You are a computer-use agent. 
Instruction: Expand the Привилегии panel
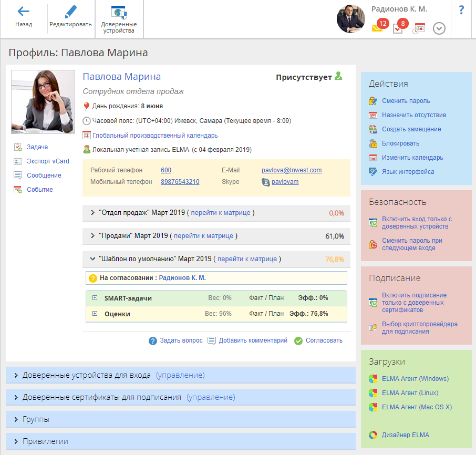point(16,441)
